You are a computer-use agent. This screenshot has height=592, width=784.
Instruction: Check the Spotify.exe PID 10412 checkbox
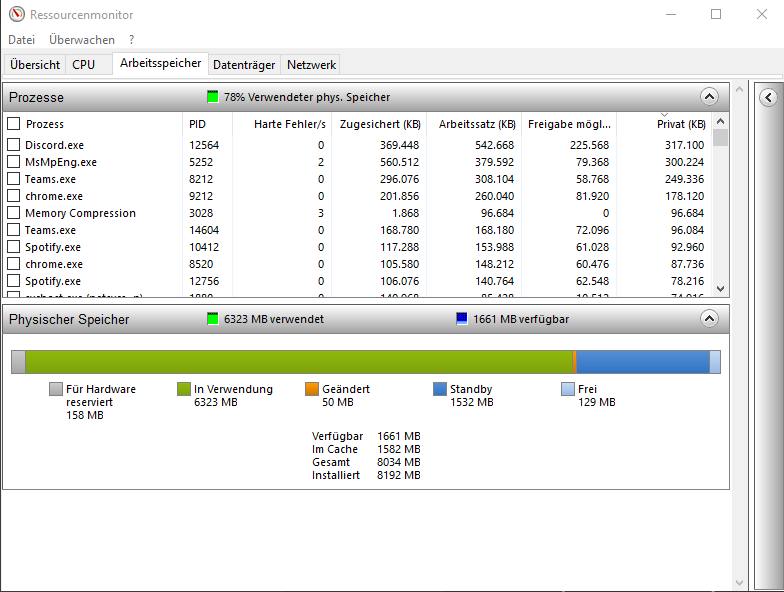(14, 246)
